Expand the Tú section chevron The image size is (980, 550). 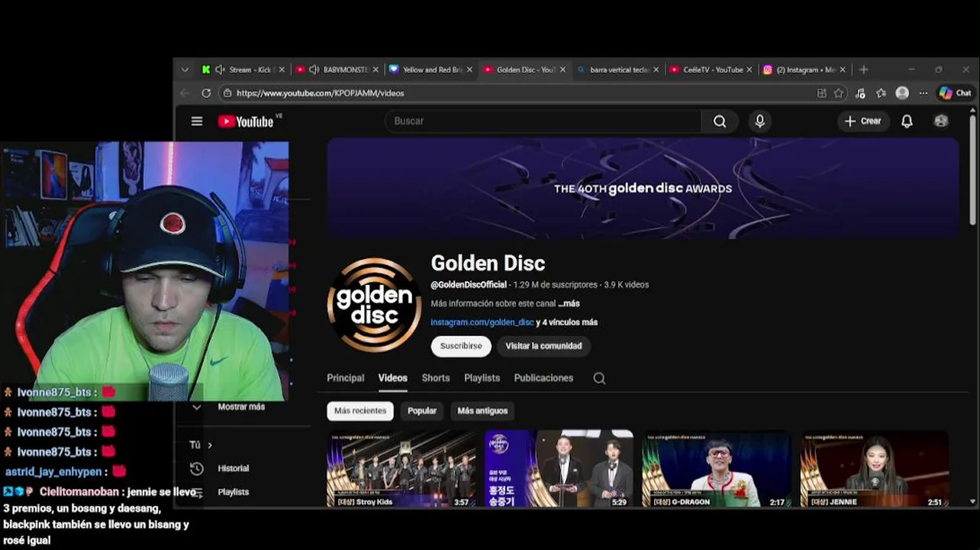210,445
